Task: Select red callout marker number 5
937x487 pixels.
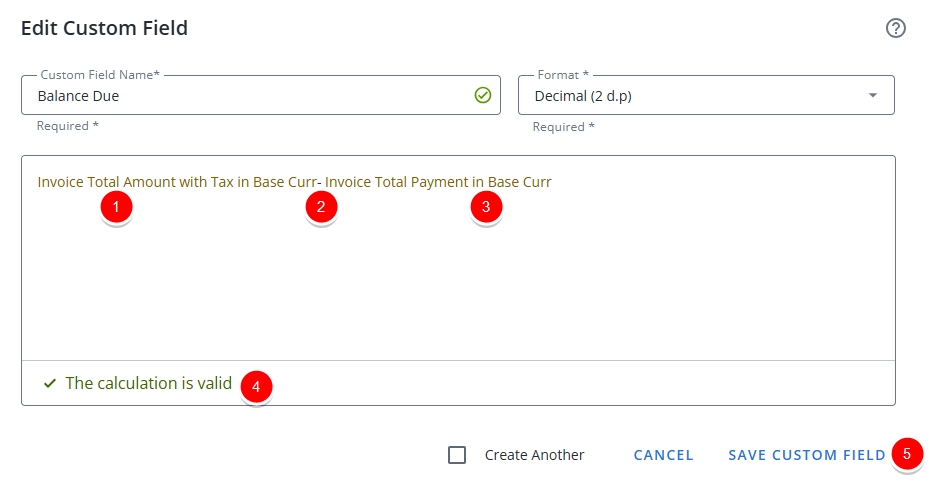Action: point(907,454)
